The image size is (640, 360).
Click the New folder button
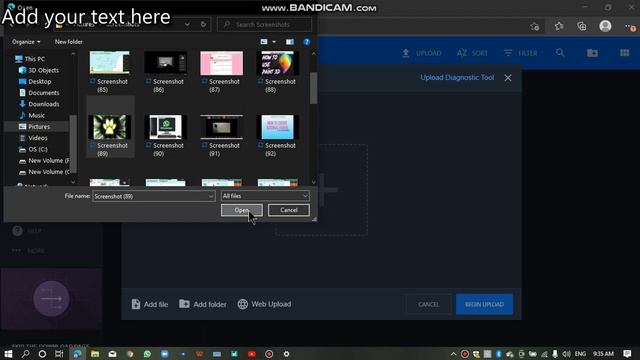click(69, 42)
